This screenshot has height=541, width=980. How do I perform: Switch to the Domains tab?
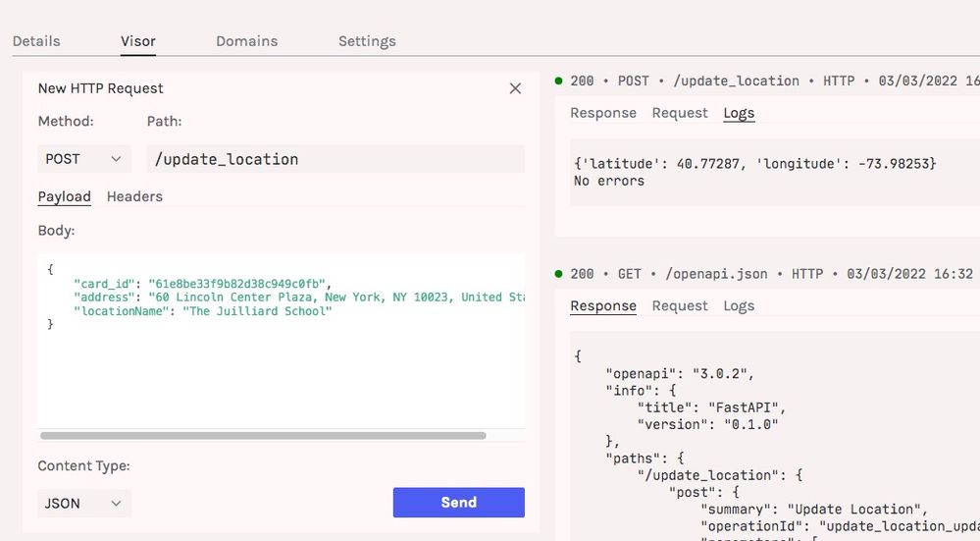[x=247, y=41]
